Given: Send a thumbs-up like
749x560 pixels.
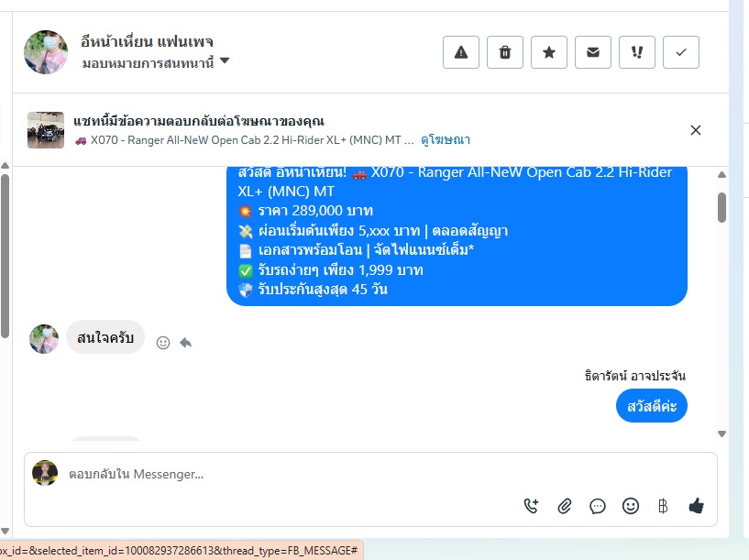Looking at the screenshot, I should pos(696,506).
